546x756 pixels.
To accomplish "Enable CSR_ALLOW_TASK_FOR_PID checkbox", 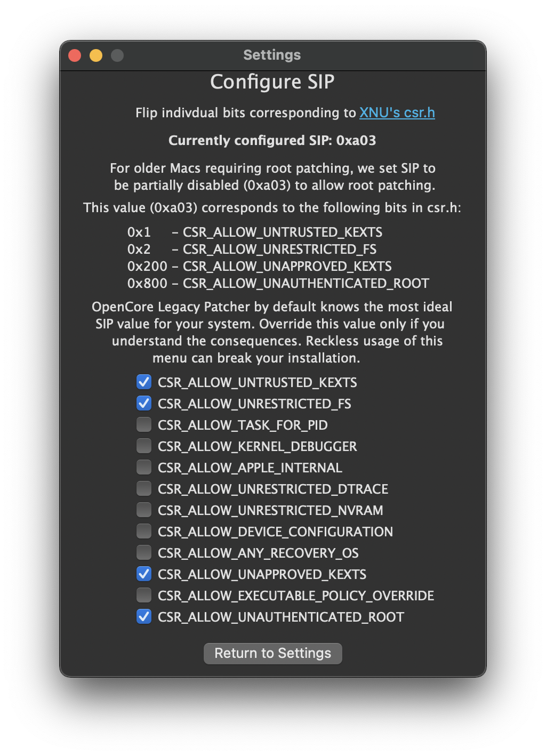I will coord(144,425).
